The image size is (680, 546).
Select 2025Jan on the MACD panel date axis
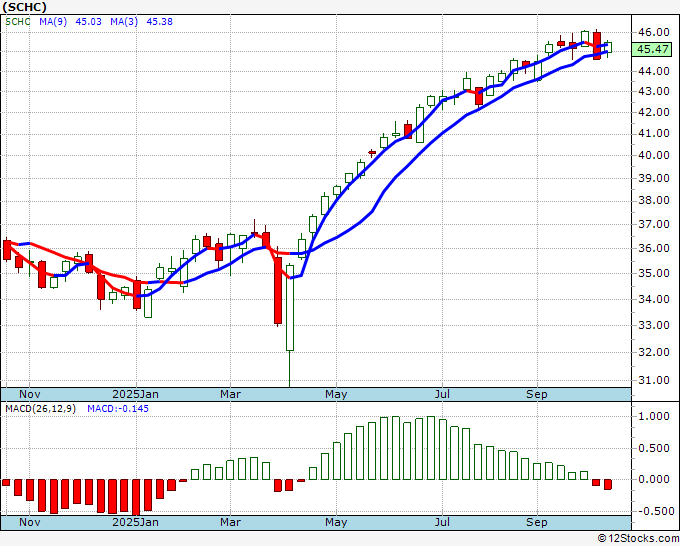click(x=135, y=522)
